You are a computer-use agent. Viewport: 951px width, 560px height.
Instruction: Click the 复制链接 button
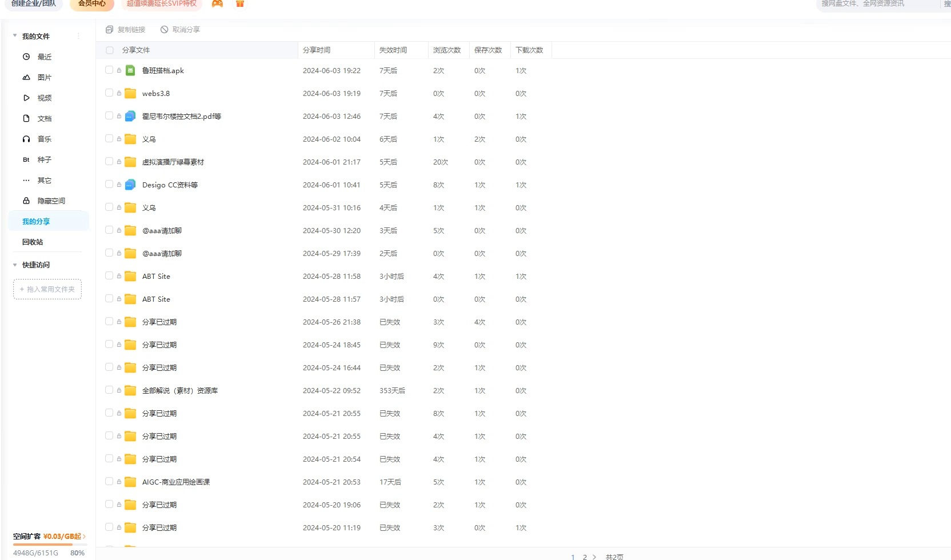125,29
